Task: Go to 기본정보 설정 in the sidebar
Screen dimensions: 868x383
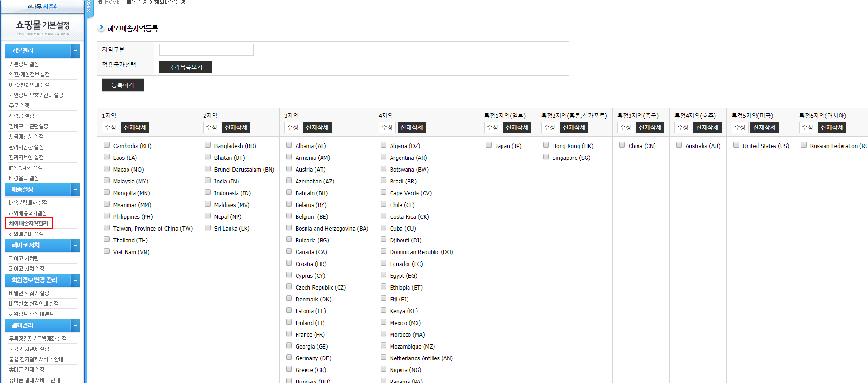Action: pos(24,64)
